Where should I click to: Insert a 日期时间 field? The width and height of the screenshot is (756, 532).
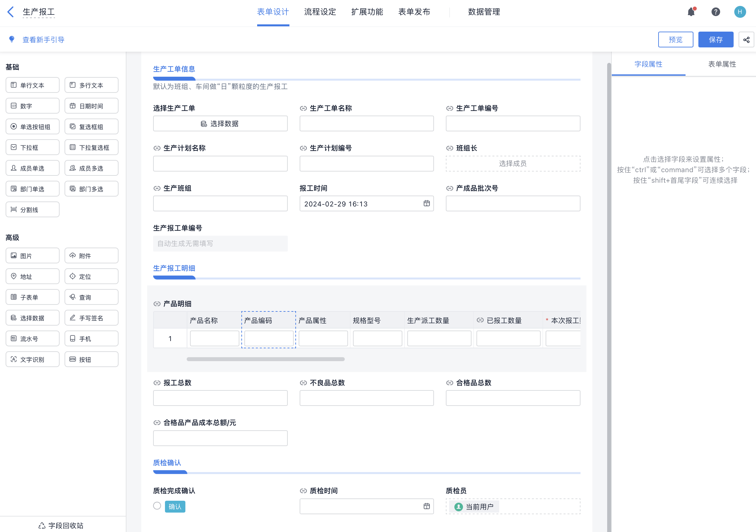click(91, 105)
